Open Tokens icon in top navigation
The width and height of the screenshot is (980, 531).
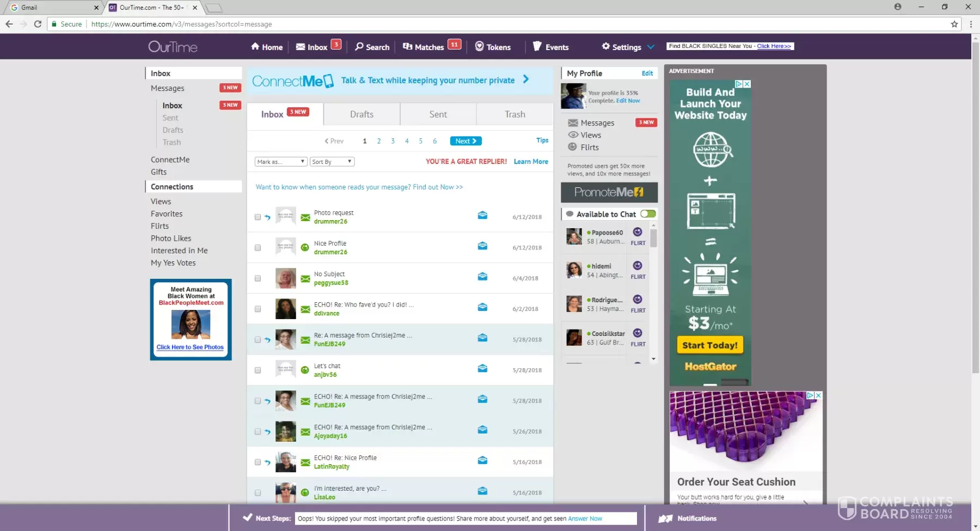[480, 46]
